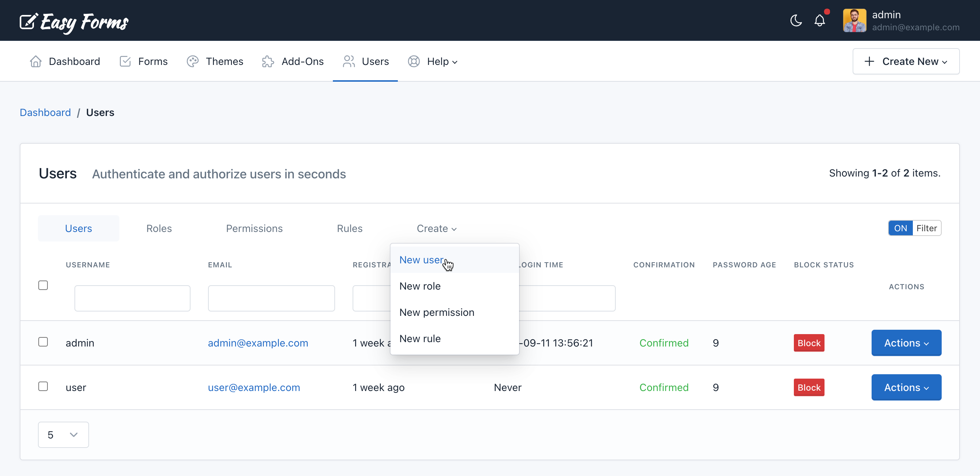Click the admin avatar in the top bar
This screenshot has width=980, height=476.
click(855, 20)
